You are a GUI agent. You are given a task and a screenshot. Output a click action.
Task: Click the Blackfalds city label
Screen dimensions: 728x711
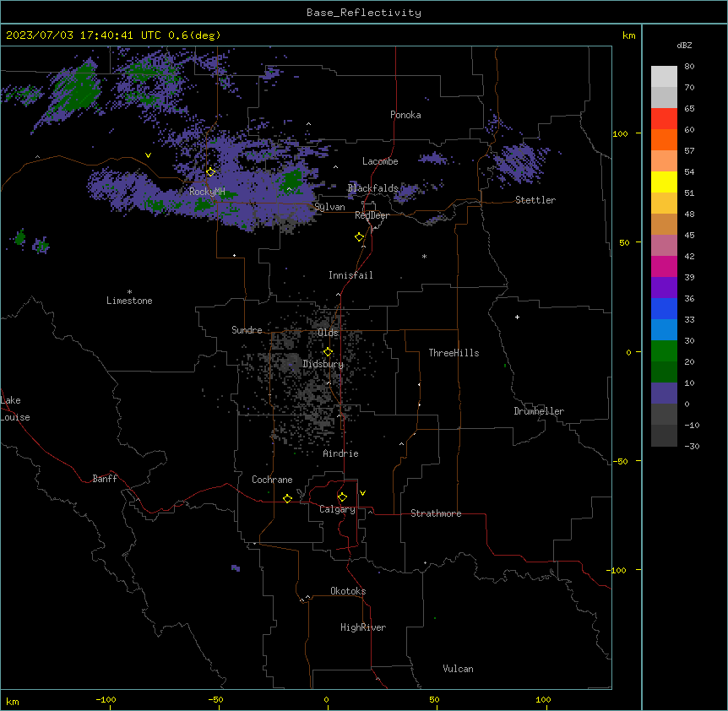372,188
